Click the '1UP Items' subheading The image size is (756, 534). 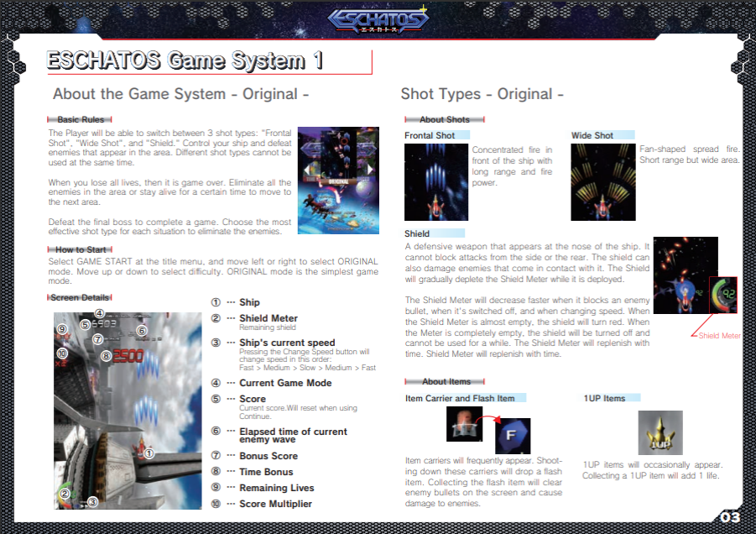[605, 399]
